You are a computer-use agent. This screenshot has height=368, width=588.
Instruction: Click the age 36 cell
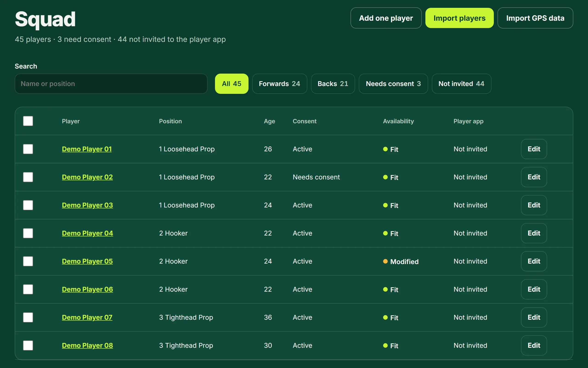pyautogui.click(x=268, y=317)
